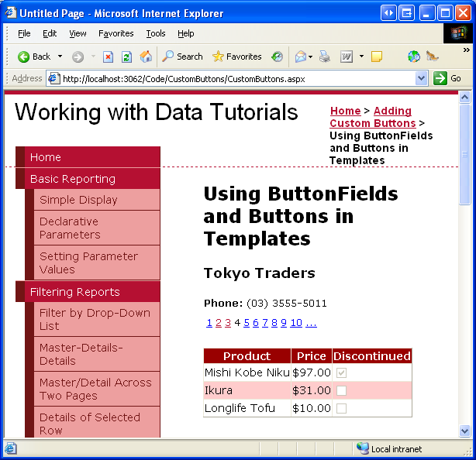
Task: Open the View menu
Action: click(x=78, y=33)
